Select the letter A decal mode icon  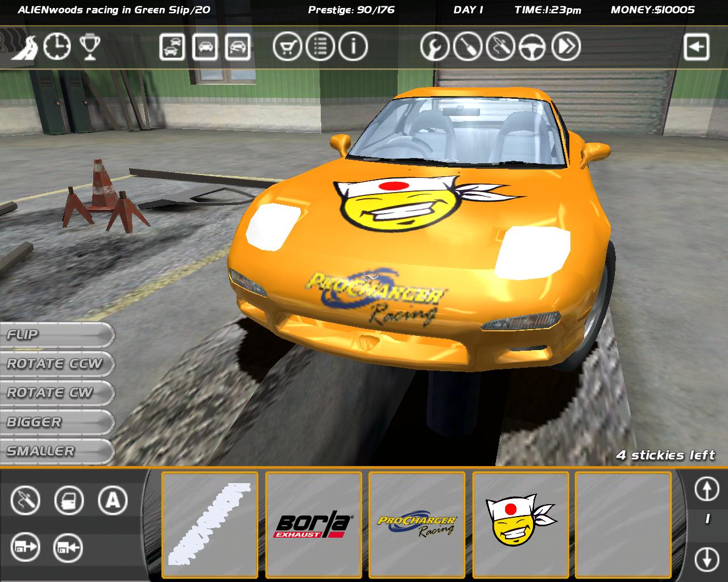(113, 501)
